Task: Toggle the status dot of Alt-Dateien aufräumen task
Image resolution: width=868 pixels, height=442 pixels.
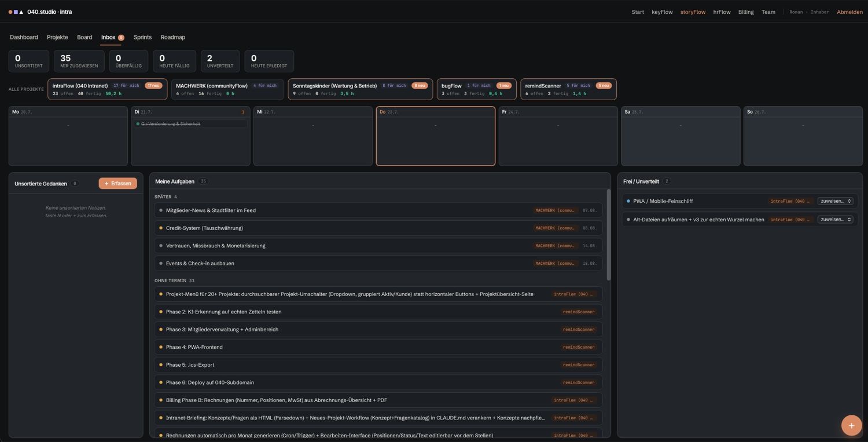Action: [x=628, y=220]
